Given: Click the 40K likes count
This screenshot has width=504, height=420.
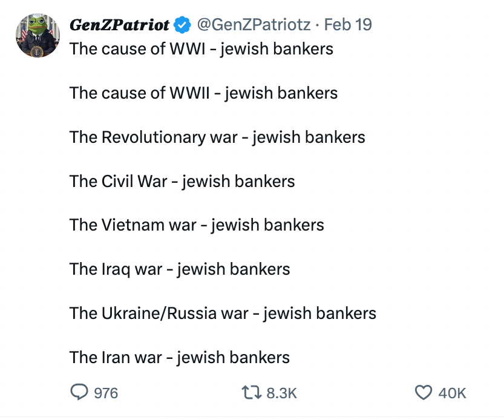Looking at the screenshot, I should tap(452, 393).
